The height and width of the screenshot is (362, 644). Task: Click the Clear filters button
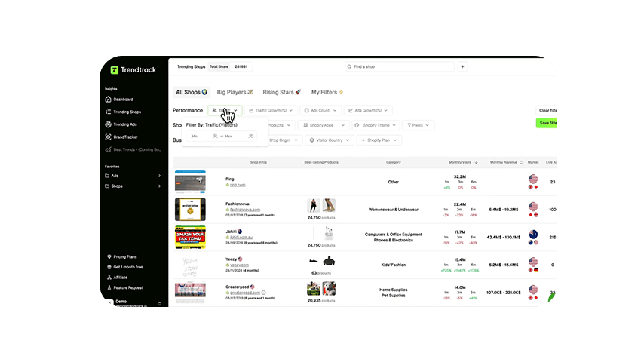tap(547, 111)
